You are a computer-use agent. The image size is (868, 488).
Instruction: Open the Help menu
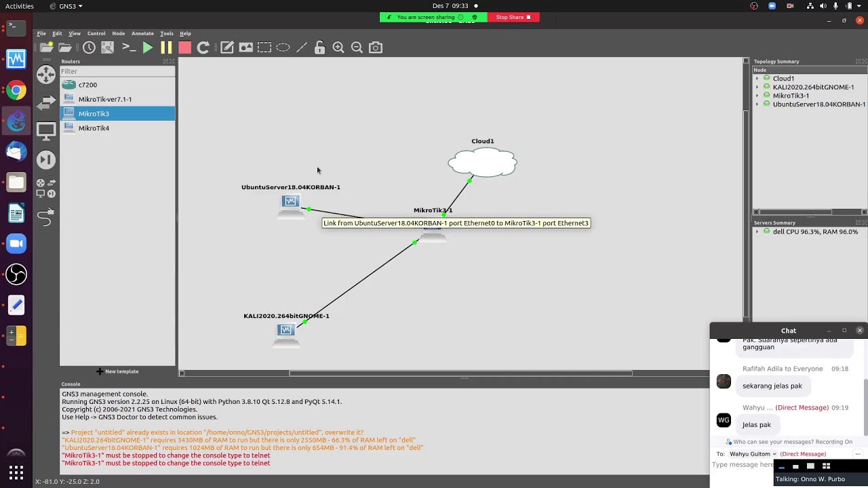click(185, 33)
